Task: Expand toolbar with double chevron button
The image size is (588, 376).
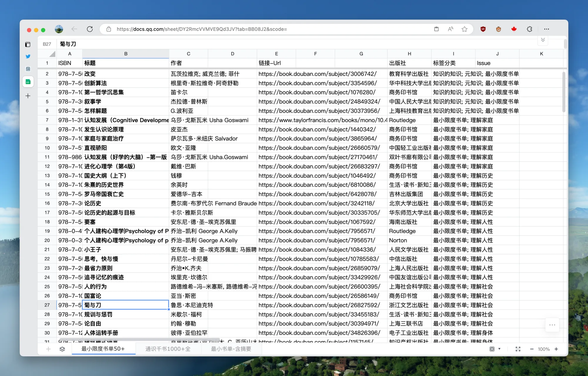Action: click(543, 40)
